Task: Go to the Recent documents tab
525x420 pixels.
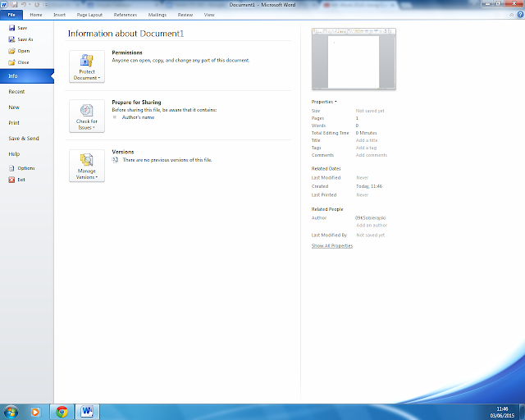Action: (16, 91)
